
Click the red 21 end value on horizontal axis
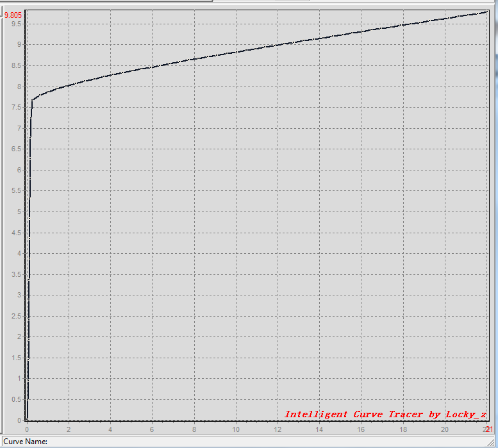[489, 429]
